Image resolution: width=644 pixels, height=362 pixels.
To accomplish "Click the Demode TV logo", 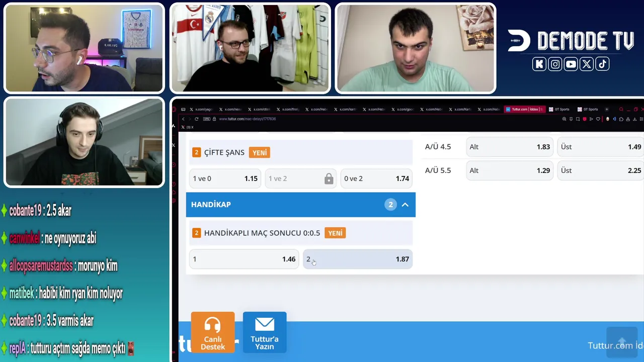I will pos(571,41).
